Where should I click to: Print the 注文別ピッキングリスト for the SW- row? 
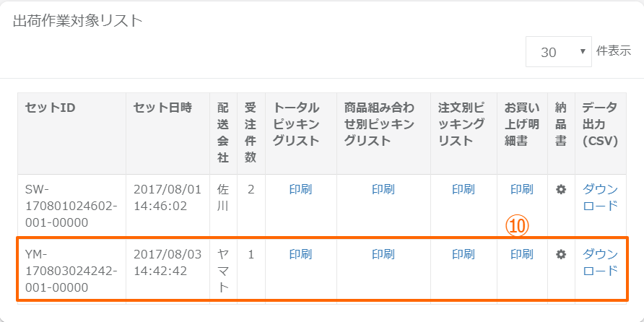[464, 190]
